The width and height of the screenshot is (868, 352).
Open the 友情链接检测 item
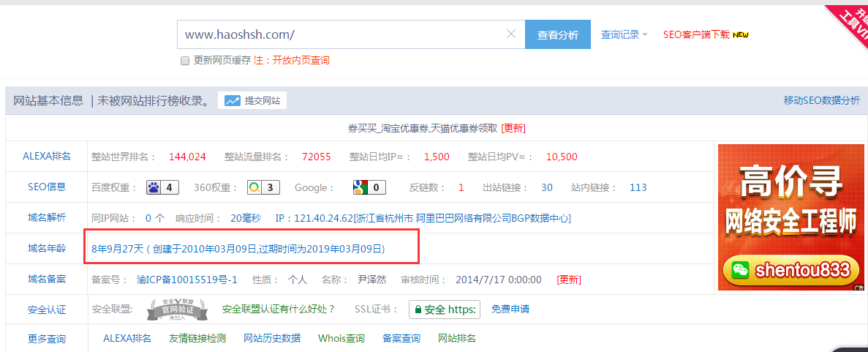click(x=197, y=338)
